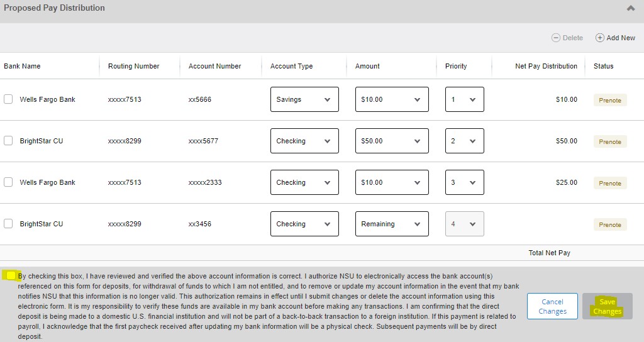Click the Account Type column header
The width and height of the screenshot is (644, 342).
[292, 66]
